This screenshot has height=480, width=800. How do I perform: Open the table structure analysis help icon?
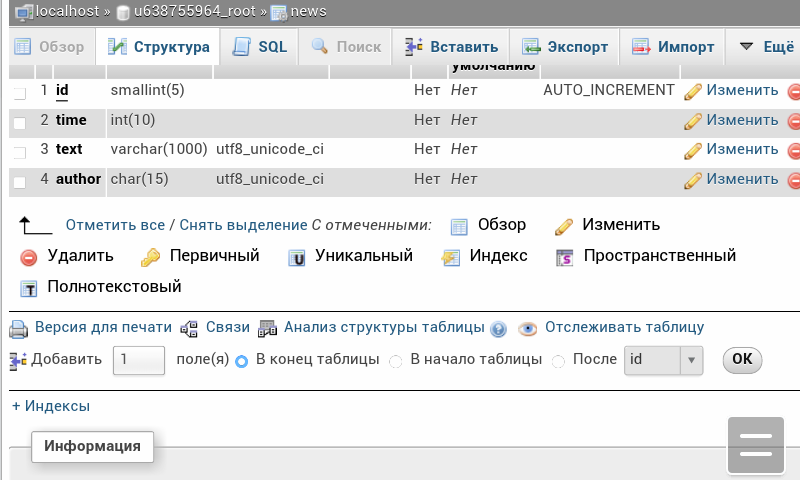[498, 329]
